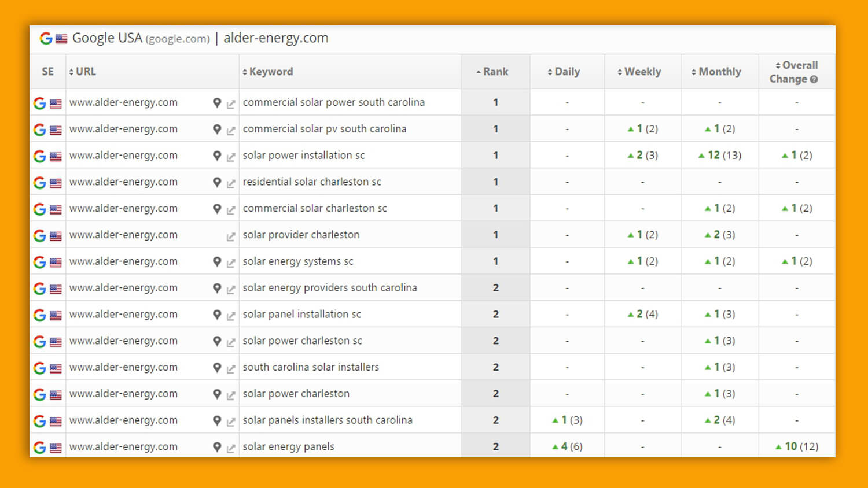
Task: Open external link for 'solar provider charleston'
Action: (231, 236)
